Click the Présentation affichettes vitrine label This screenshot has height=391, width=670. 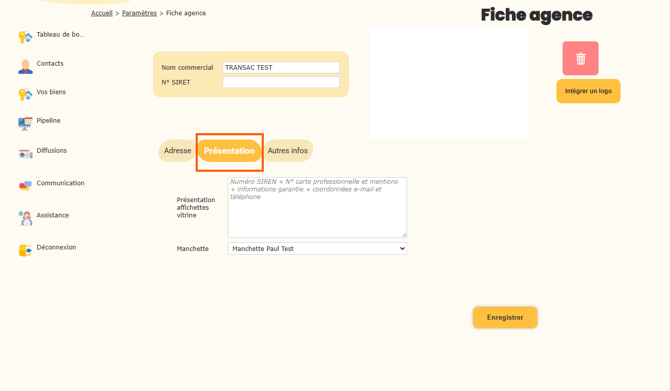click(x=196, y=207)
